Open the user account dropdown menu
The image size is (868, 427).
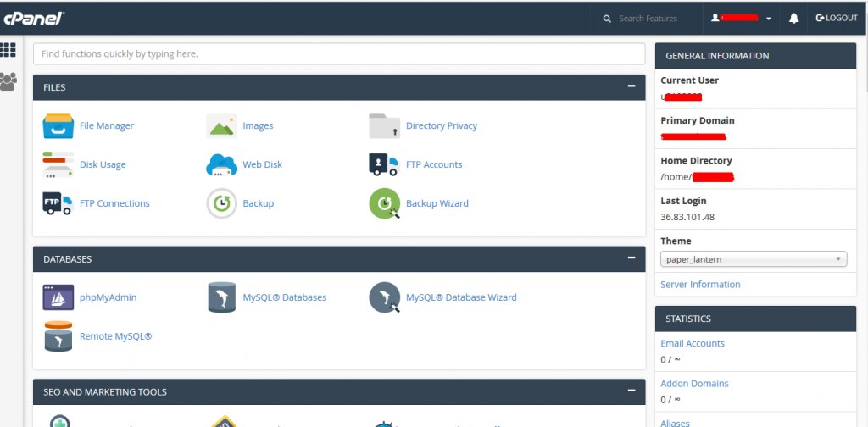coord(742,19)
